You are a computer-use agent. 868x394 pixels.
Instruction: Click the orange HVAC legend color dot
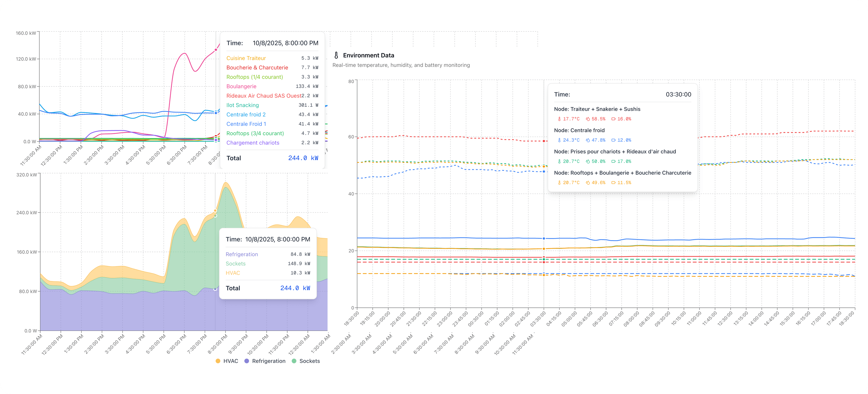click(x=218, y=361)
